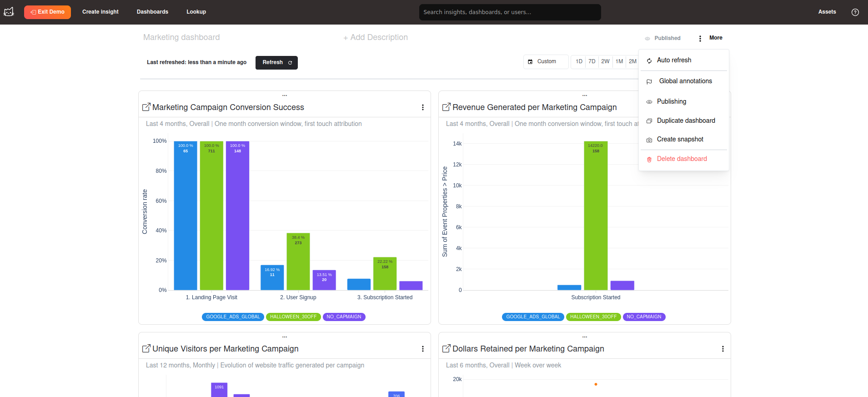This screenshot has width=868, height=397.
Task: Open Marketing Campaign Conversion Success external link icon
Action: point(146,107)
